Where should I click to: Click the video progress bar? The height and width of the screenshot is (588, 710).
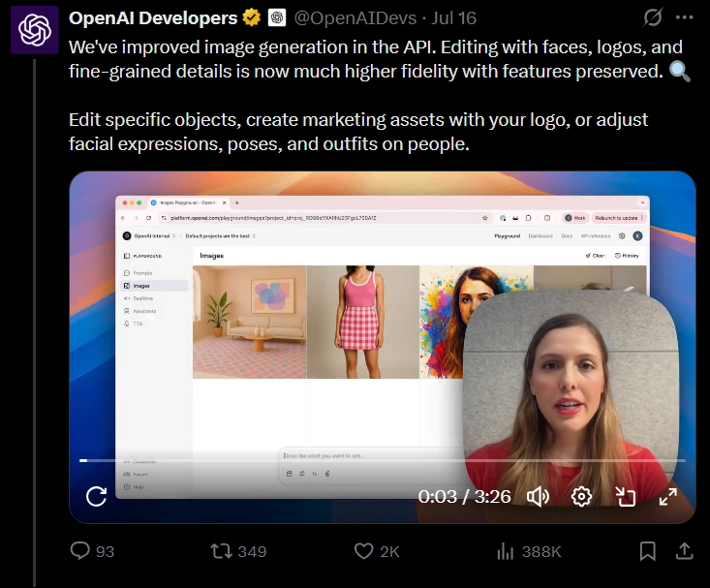coord(383,461)
